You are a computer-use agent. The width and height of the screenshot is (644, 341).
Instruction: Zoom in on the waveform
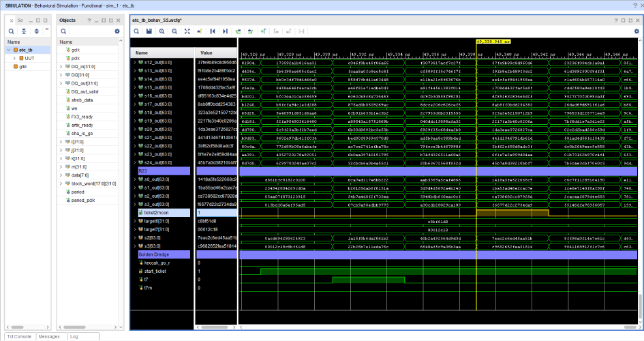point(162,31)
